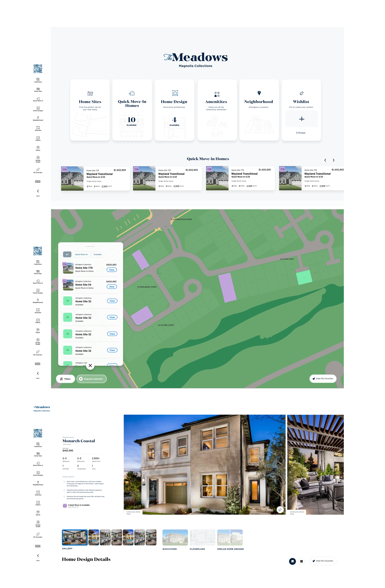Open Home Sites in the landing page sidebar
The image size is (385, 588).
pos(38,90)
